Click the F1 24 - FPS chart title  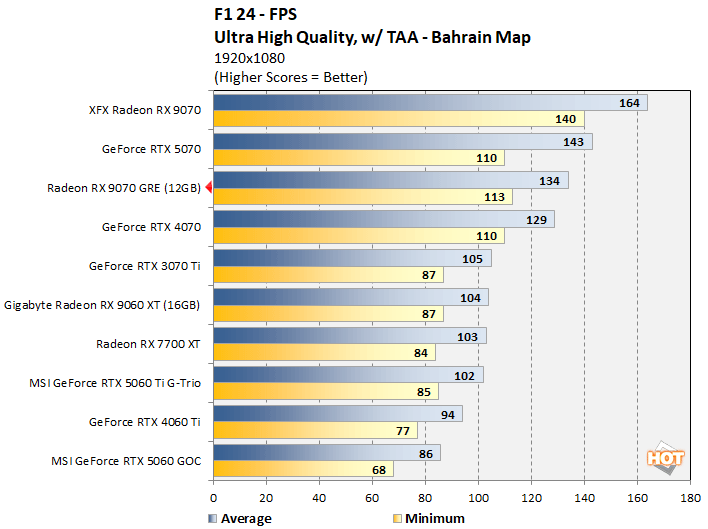point(256,14)
